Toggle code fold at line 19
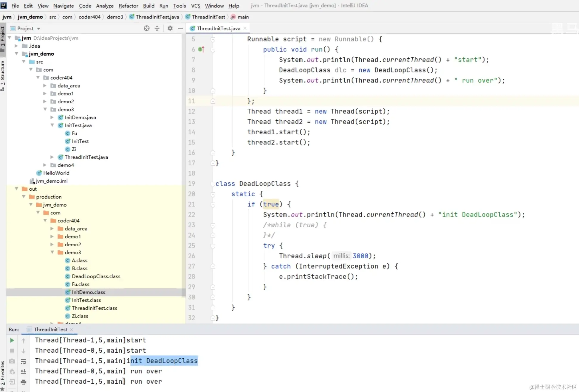 click(x=213, y=184)
